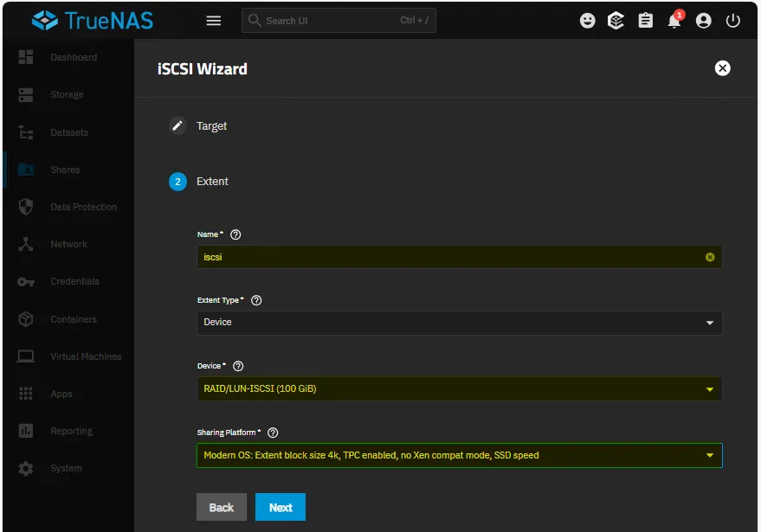Open the alerts notification bell
The height and width of the screenshot is (532, 761).
pyautogui.click(x=674, y=21)
